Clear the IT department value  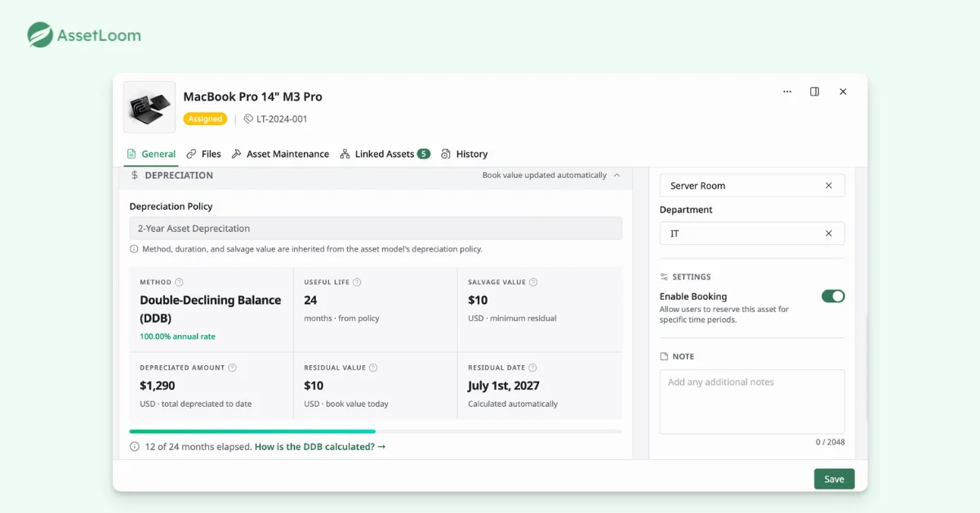click(x=829, y=234)
